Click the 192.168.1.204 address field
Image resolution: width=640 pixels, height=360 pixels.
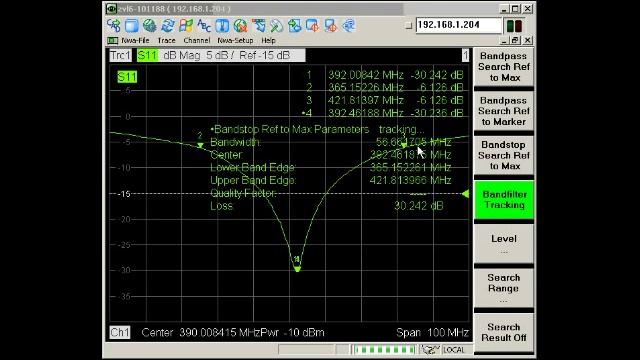459,25
